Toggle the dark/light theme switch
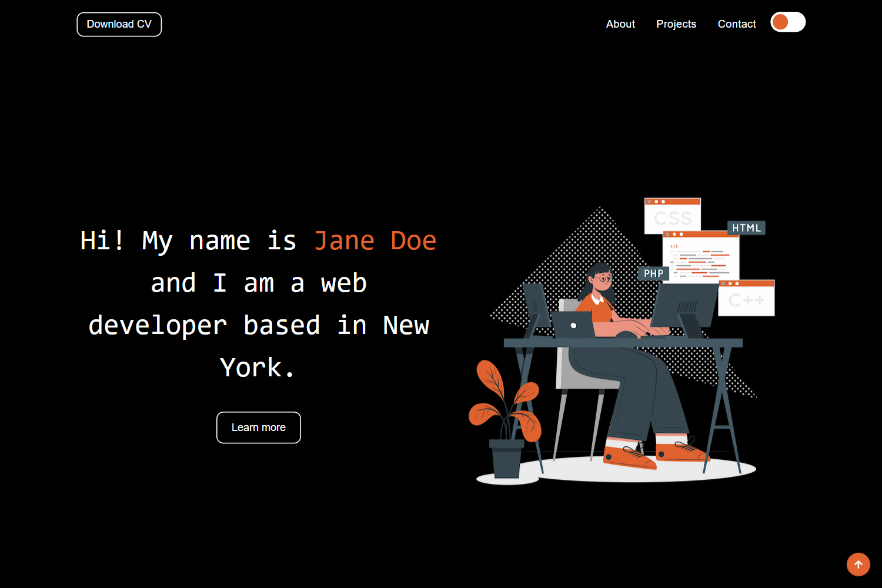 pyautogui.click(x=788, y=22)
